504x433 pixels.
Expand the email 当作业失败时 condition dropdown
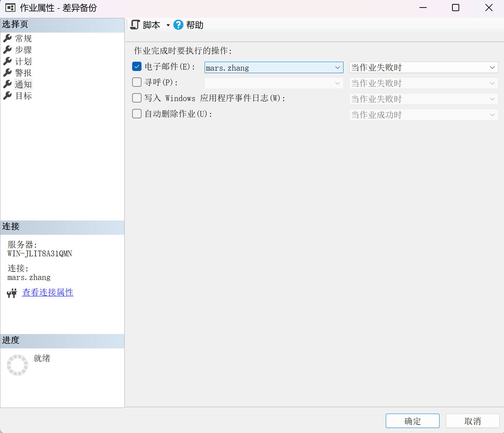423,67
